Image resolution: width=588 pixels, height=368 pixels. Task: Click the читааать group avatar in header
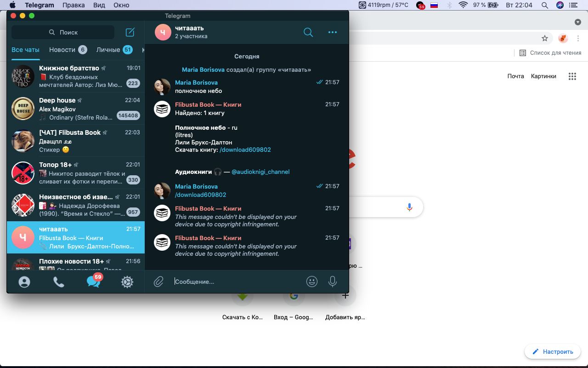(x=163, y=32)
